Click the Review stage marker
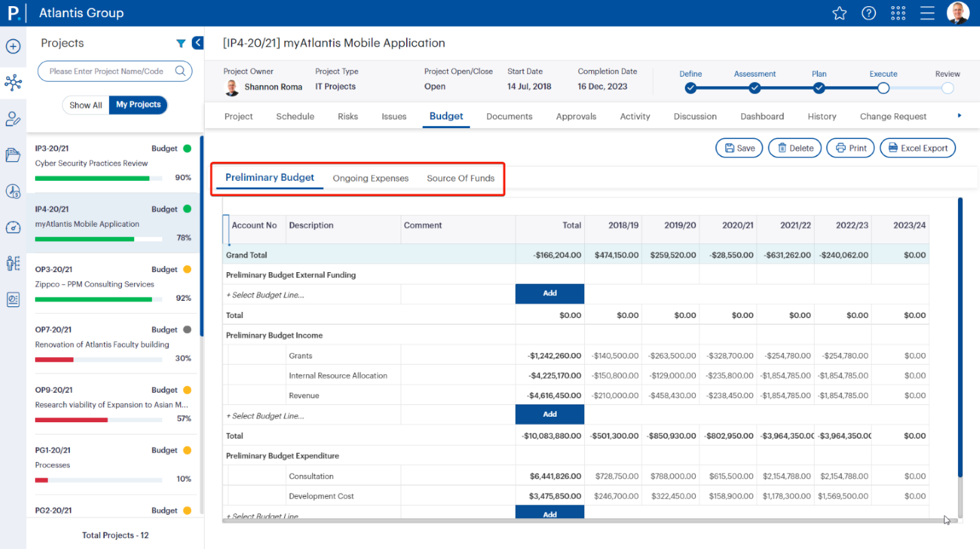The width and height of the screenshot is (980, 549). click(948, 88)
